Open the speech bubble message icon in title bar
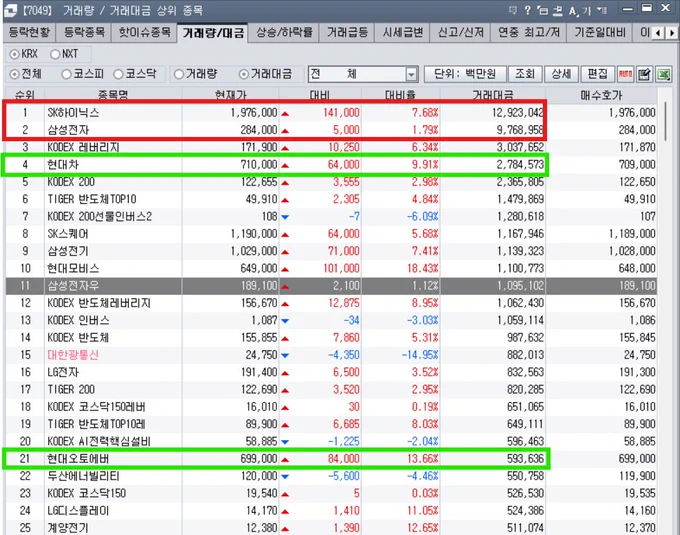The height and width of the screenshot is (535, 680). click(513, 10)
